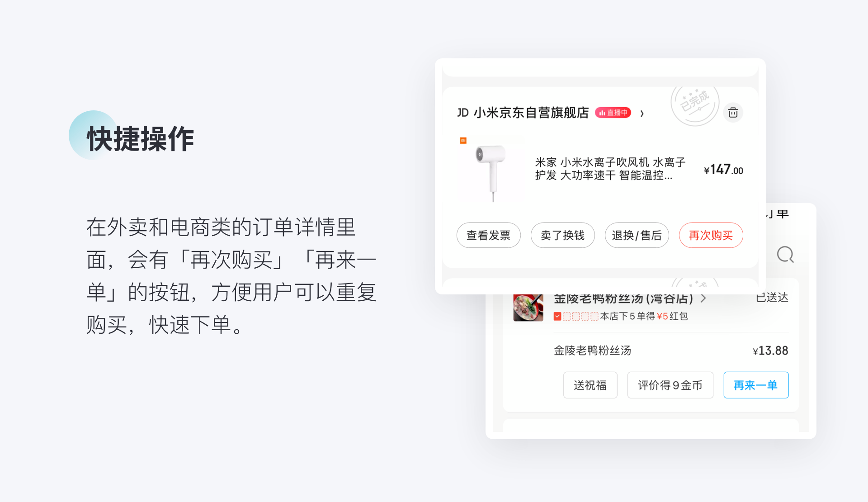Click the trash delete order icon
This screenshot has height=502, width=868.
coord(733,113)
